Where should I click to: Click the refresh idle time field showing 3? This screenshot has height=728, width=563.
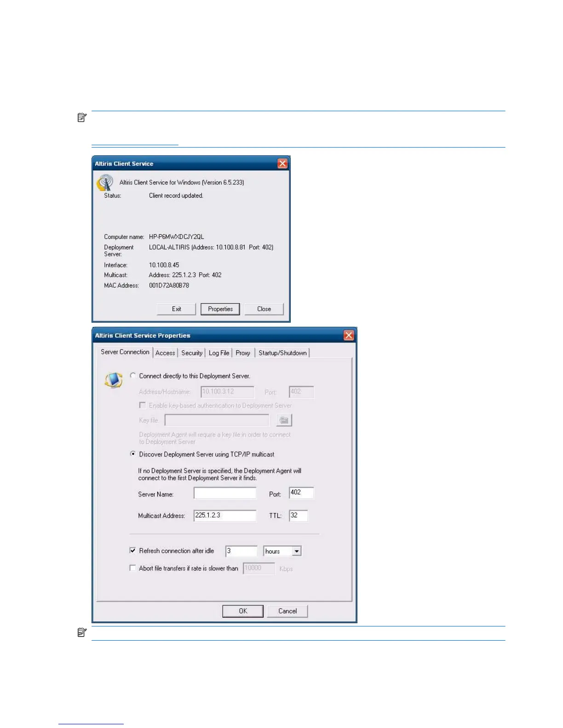[241, 551]
